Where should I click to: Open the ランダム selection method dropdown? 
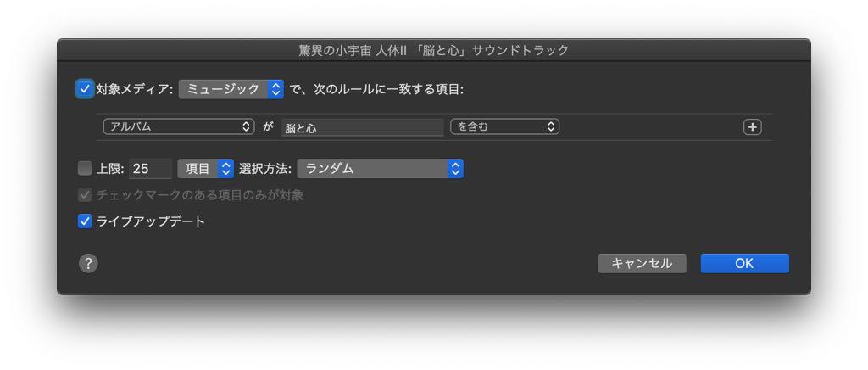click(380, 169)
